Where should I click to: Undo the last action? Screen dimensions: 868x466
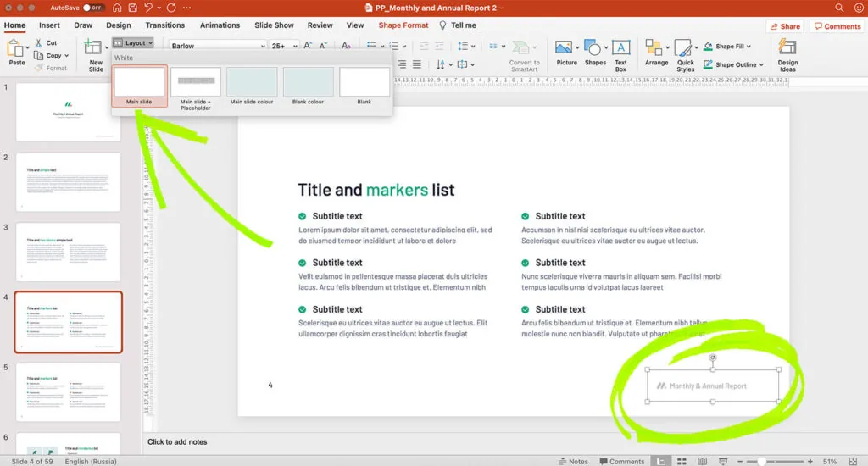click(x=147, y=8)
